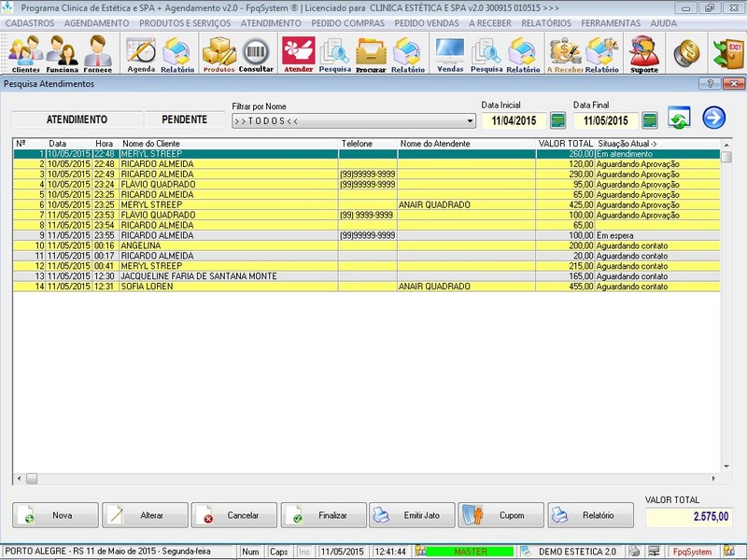Open Pesquisa icon next to Vendas
Viewport: 747px width, 560px height.
tap(486, 53)
